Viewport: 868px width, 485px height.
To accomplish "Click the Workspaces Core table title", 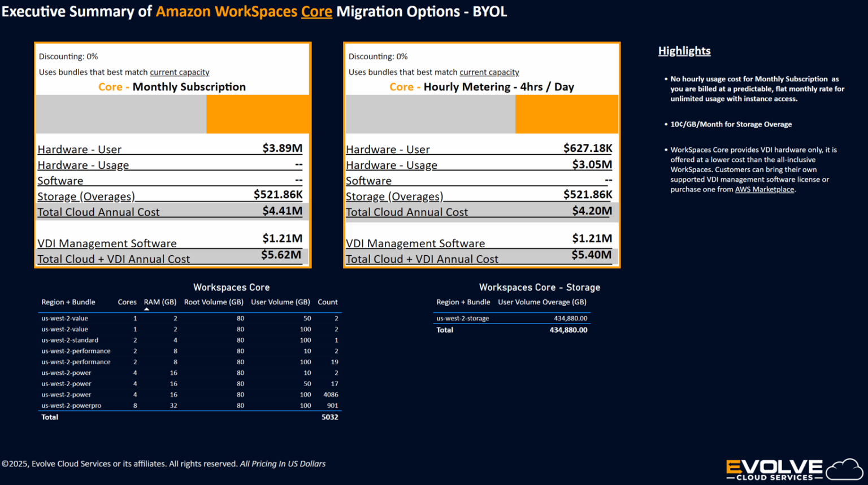I will (x=231, y=287).
